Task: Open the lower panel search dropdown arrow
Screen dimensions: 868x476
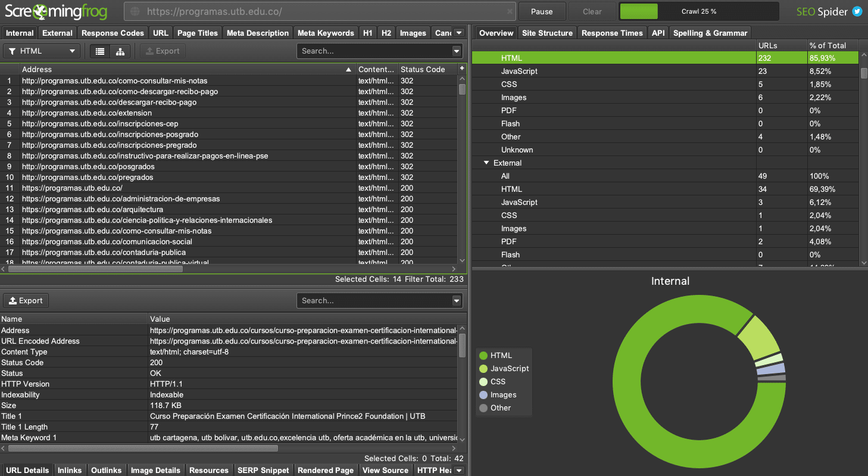Action: 457,301
